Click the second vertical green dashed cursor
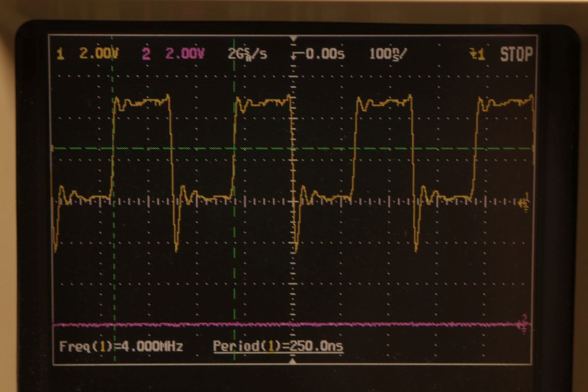Screen dimensions: 588x392 coord(234,274)
